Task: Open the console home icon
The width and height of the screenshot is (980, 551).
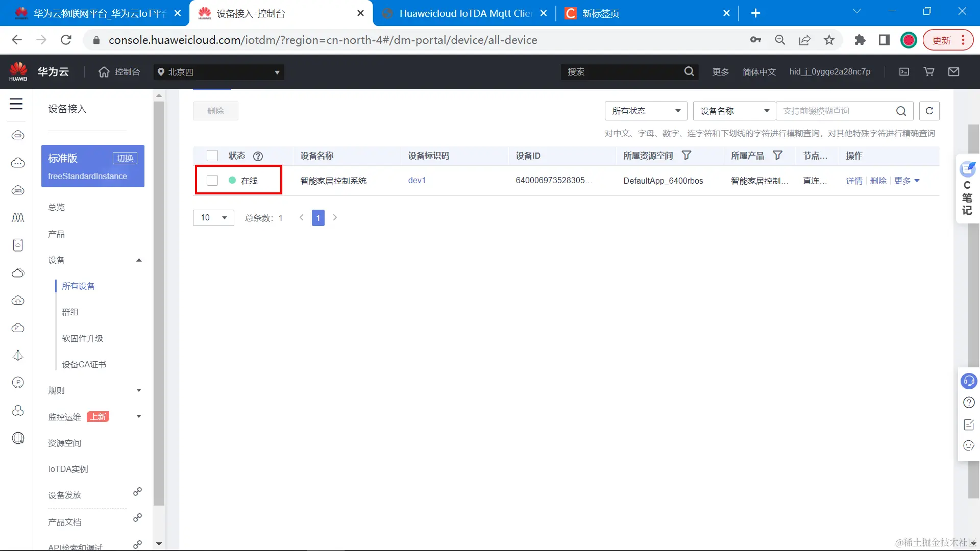Action: 104,72
